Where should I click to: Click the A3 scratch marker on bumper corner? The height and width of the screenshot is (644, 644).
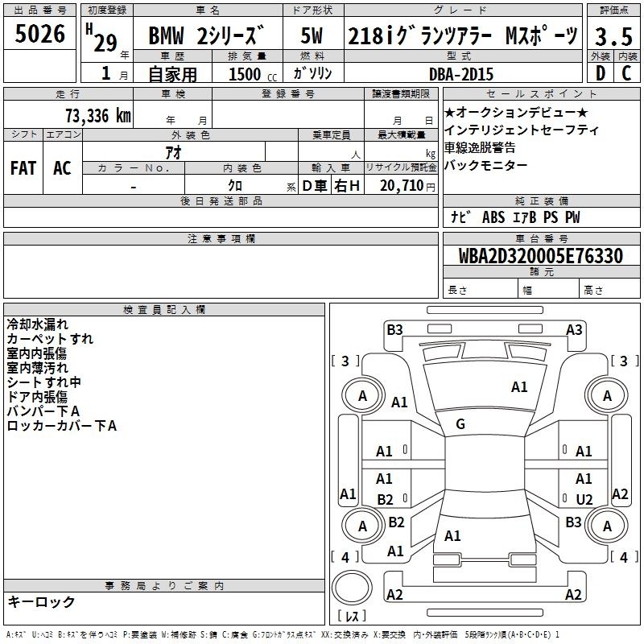click(574, 329)
